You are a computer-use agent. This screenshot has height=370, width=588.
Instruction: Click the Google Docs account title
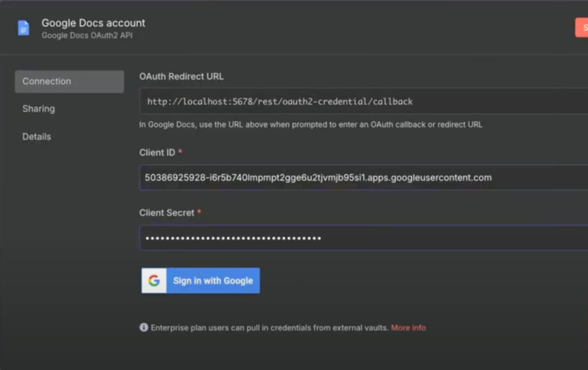point(93,23)
